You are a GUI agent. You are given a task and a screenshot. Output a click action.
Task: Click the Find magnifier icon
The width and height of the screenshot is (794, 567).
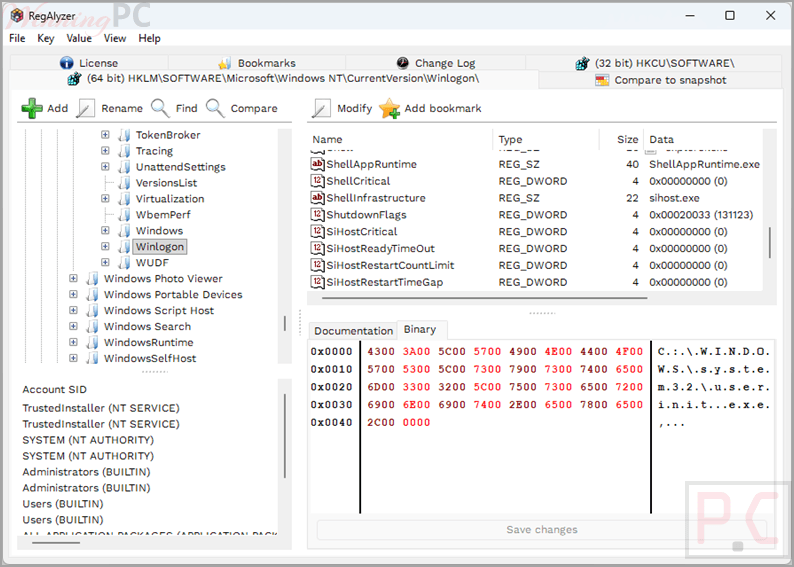[160, 108]
